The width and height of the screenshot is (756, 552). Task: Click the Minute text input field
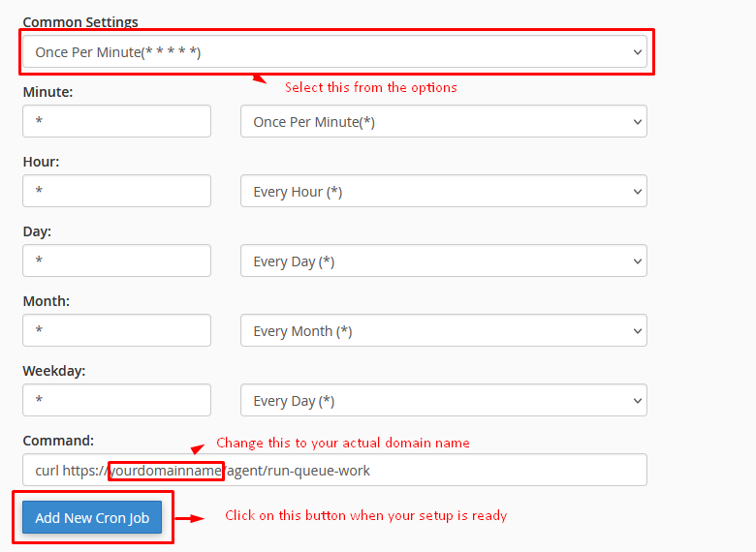(116, 121)
